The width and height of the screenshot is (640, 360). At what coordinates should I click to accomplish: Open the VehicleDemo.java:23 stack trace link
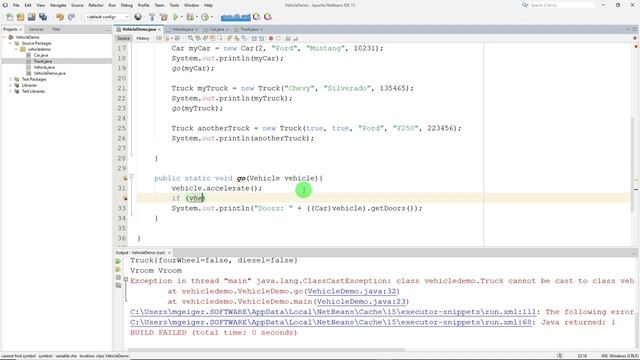pos(361,302)
